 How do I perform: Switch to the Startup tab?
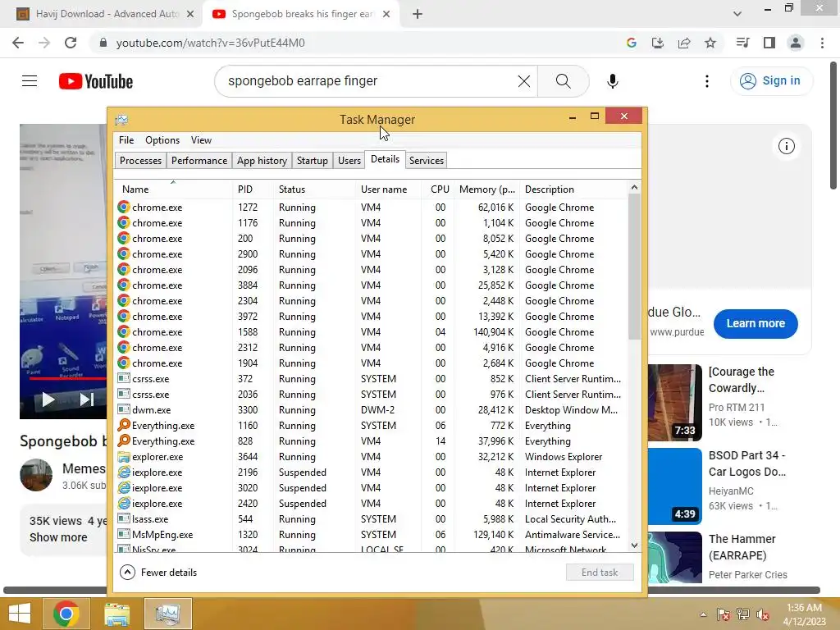pyautogui.click(x=313, y=161)
